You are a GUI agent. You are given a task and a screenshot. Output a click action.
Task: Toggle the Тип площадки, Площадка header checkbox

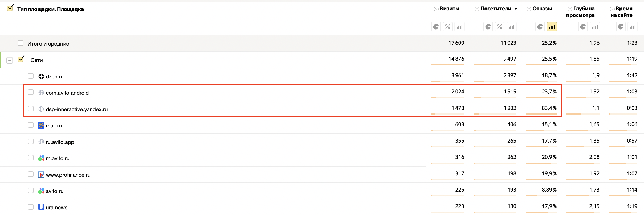point(10,8)
